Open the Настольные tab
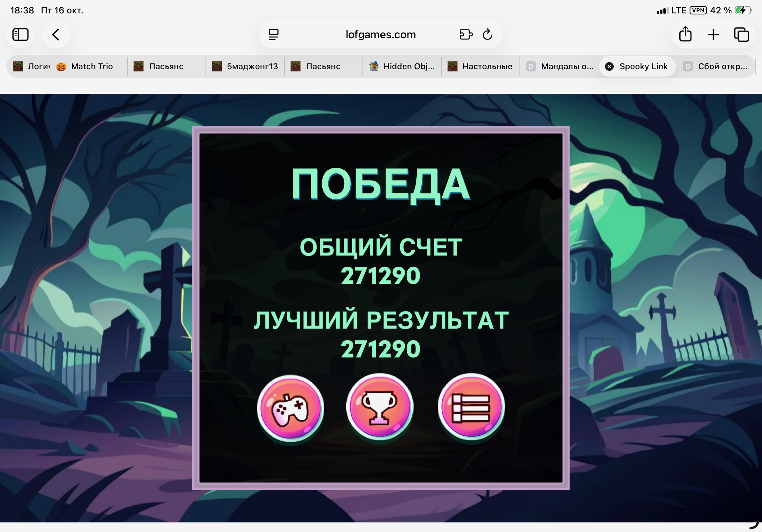Image resolution: width=762 pixels, height=532 pixels. (480, 66)
